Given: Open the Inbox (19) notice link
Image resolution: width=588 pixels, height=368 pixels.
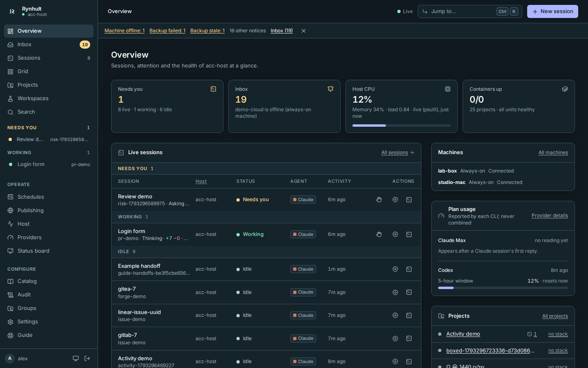Looking at the screenshot, I should [x=282, y=31].
